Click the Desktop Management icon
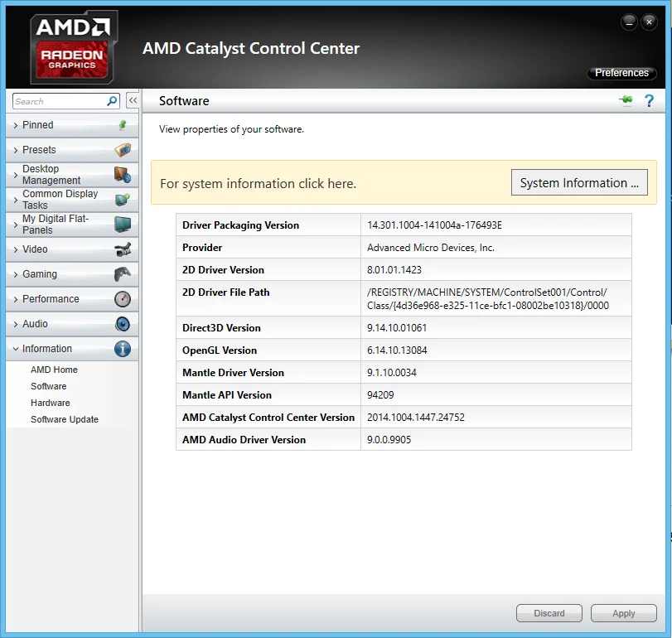Image resolution: width=672 pixels, height=638 pixels. (x=123, y=175)
